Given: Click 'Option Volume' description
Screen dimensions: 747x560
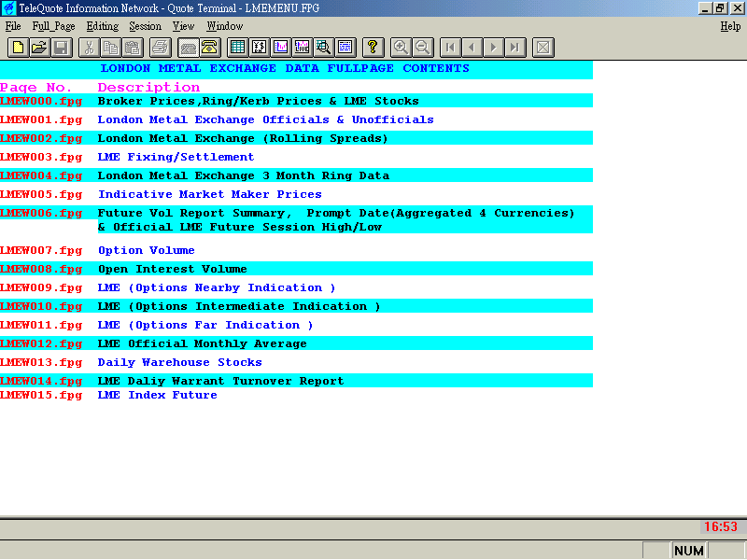Looking at the screenshot, I should click(x=147, y=250).
